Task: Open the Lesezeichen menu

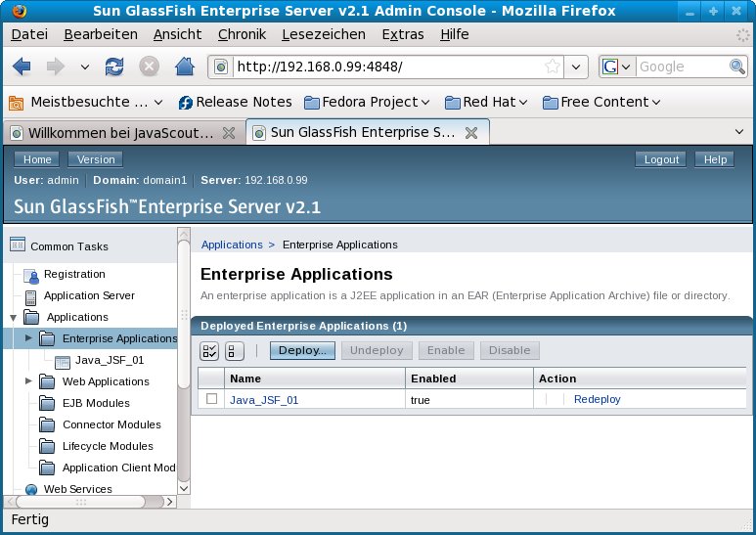Action: tap(323, 34)
